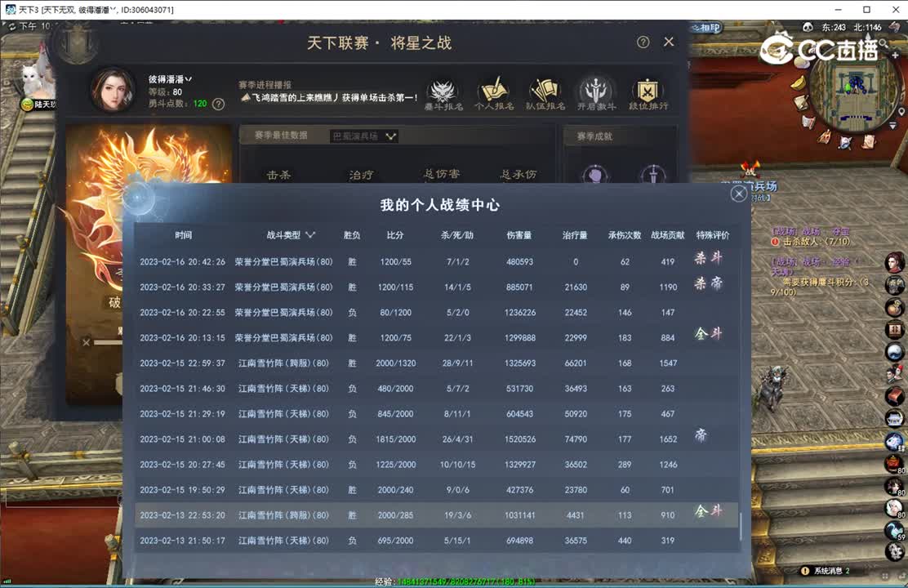Open the 系统消息 notification
The width and height of the screenshot is (908, 588).
pyautogui.click(x=826, y=571)
